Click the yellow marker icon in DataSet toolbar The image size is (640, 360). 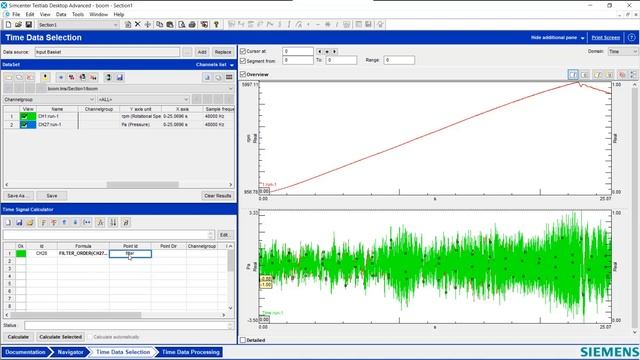[45, 77]
